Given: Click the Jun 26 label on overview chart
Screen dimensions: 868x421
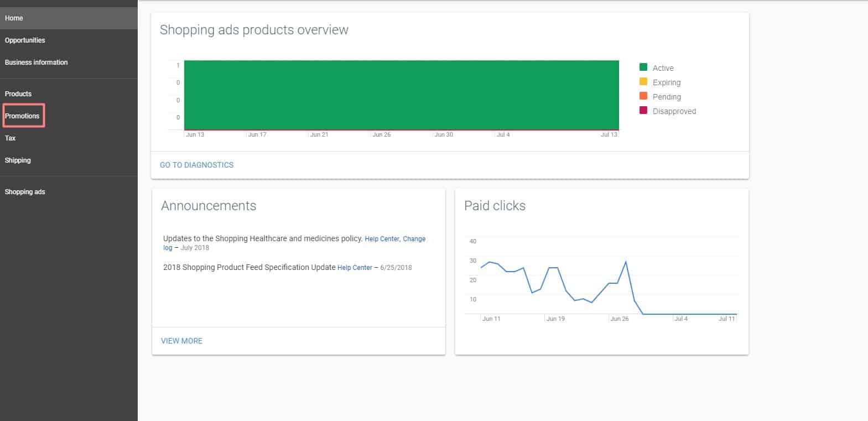Looking at the screenshot, I should (x=382, y=134).
